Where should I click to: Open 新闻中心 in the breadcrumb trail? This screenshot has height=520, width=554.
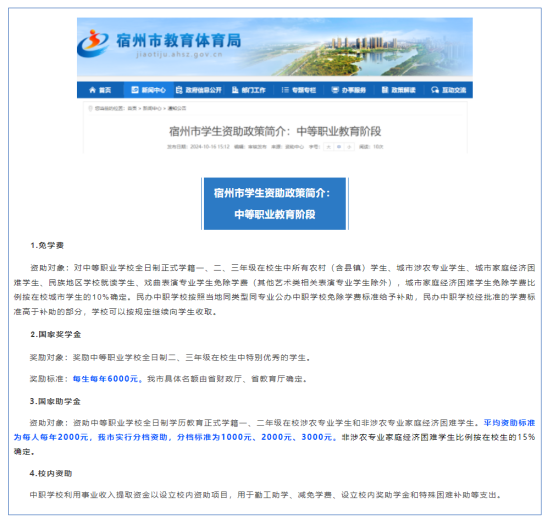(152, 108)
